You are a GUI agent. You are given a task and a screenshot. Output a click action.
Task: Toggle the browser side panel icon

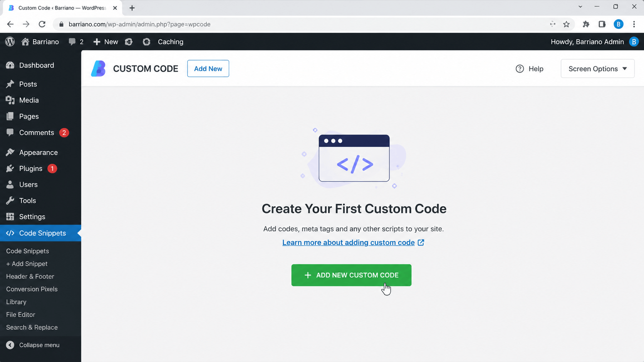602,24
